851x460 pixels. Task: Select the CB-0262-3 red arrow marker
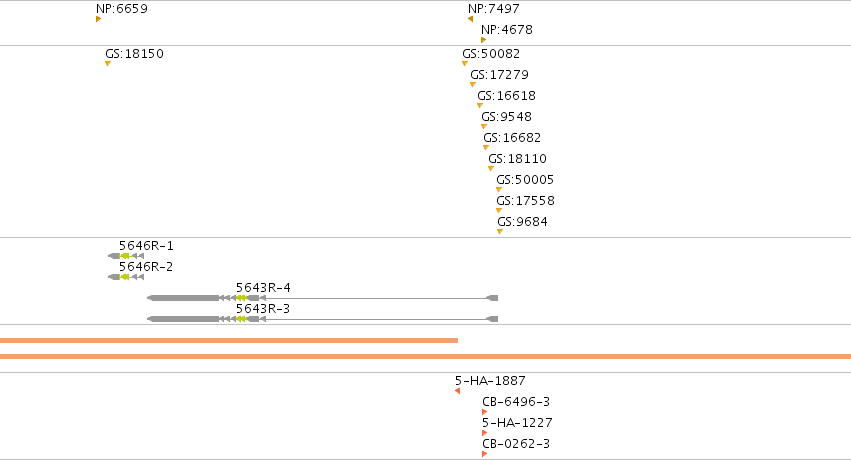(x=485, y=454)
